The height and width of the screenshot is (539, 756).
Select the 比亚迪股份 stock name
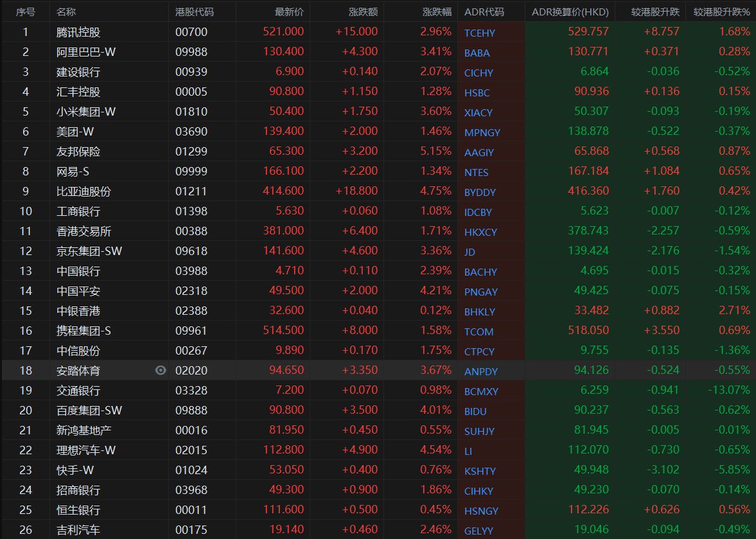click(x=84, y=191)
